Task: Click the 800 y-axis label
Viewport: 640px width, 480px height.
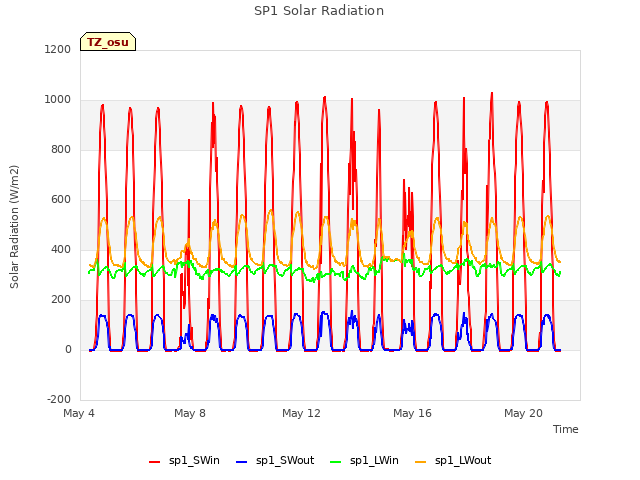Action: (x=61, y=149)
